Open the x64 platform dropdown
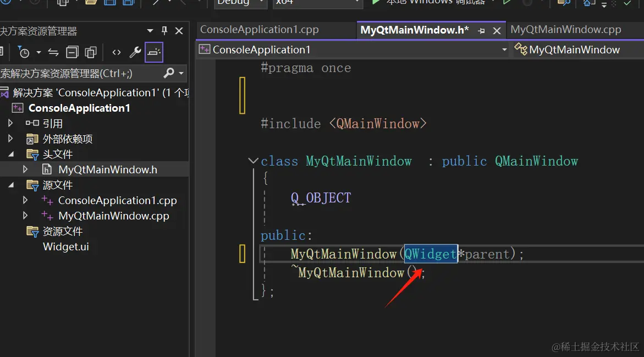Viewport: 644px width, 357px height. 318,2
